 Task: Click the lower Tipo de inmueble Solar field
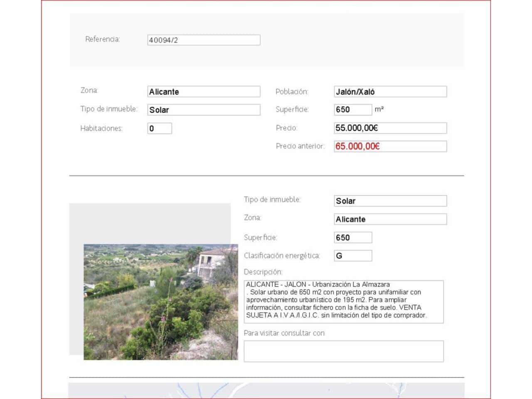390,200
